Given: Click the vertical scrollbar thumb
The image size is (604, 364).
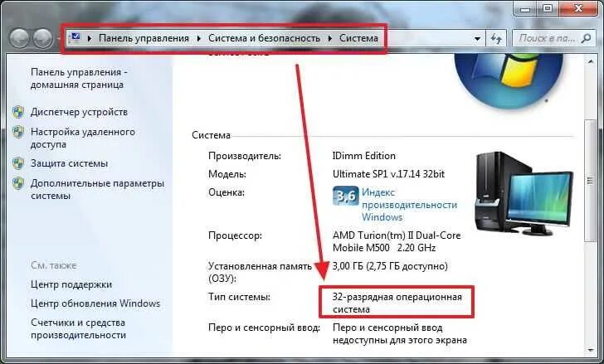Looking at the screenshot, I should tap(589, 180).
